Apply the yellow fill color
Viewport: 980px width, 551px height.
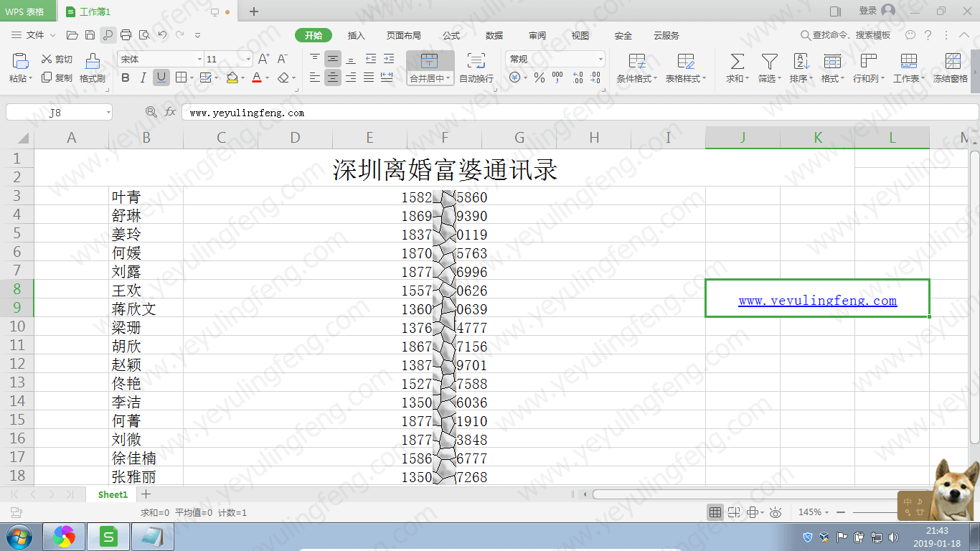(232, 77)
